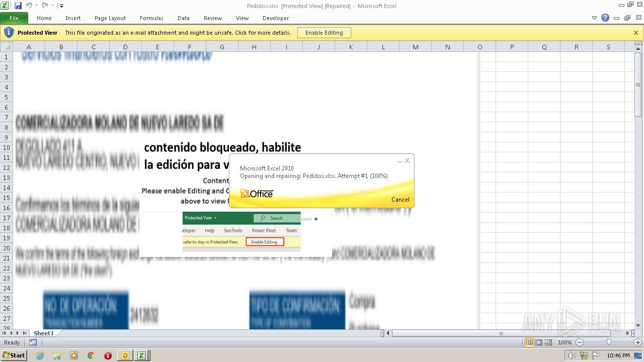Go to the first sheet tab arrow

pyautogui.click(x=5, y=333)
